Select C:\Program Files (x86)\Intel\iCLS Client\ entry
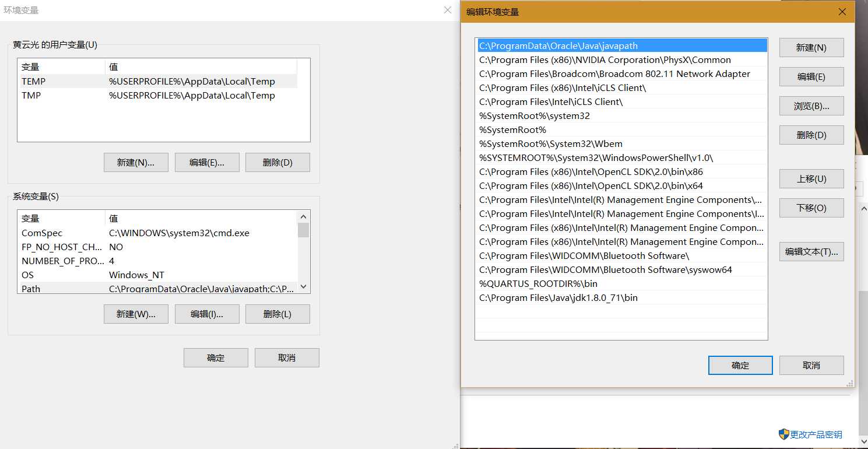 pyautogui.click(x=621, y=87)
